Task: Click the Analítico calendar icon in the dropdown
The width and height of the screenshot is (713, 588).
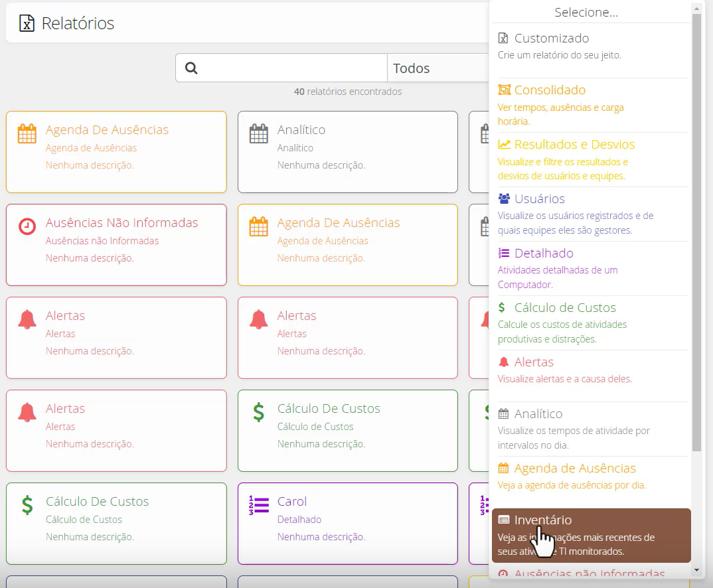Action: click(503, 414)
